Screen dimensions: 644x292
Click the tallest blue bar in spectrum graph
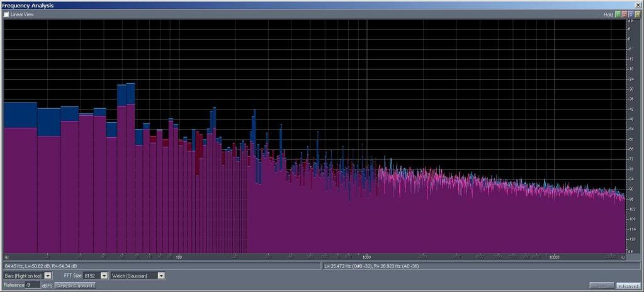[x=130, y=94]
